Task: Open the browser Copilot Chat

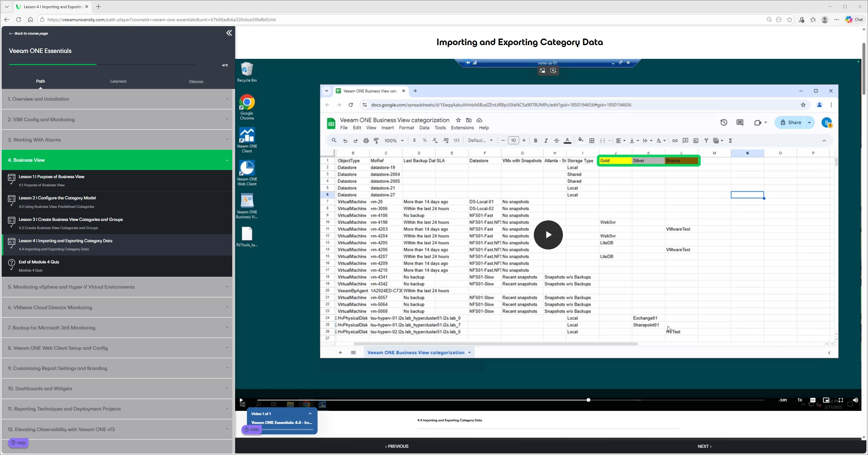Action: pyautogui.click(x=854, y=20)
